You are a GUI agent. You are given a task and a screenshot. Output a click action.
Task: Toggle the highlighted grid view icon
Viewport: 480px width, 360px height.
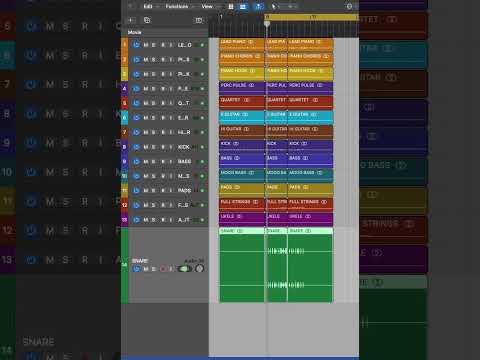tap(243, 6)
